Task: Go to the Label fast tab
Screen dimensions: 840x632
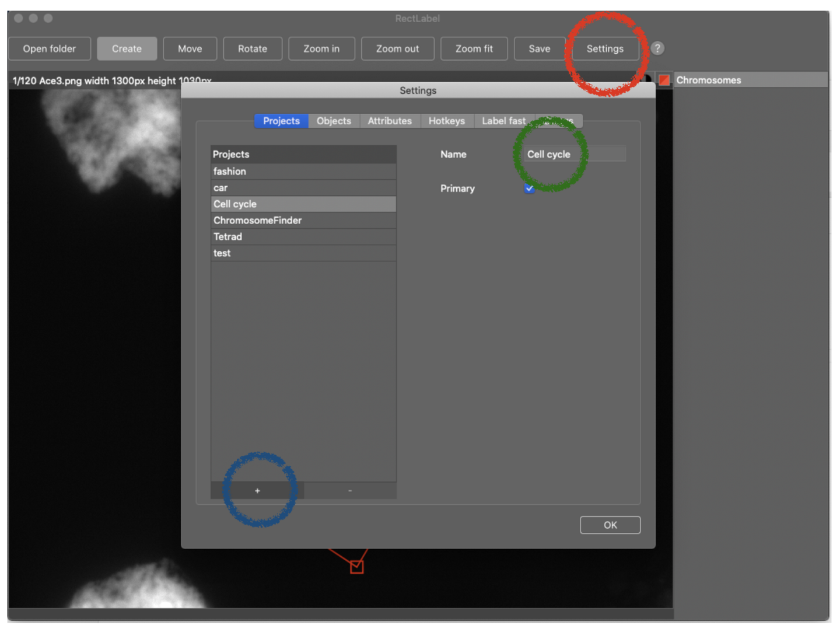Action: (503, 121)
